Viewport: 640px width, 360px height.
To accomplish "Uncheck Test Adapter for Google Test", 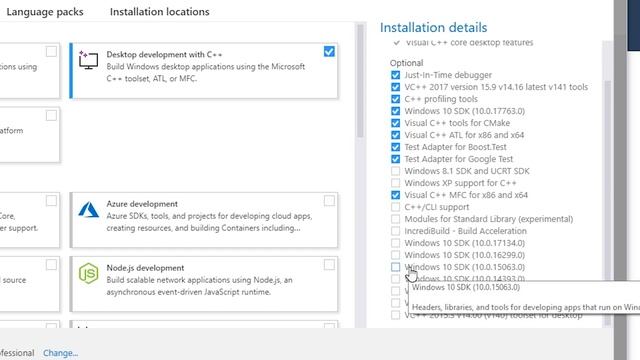I will 395,159.
